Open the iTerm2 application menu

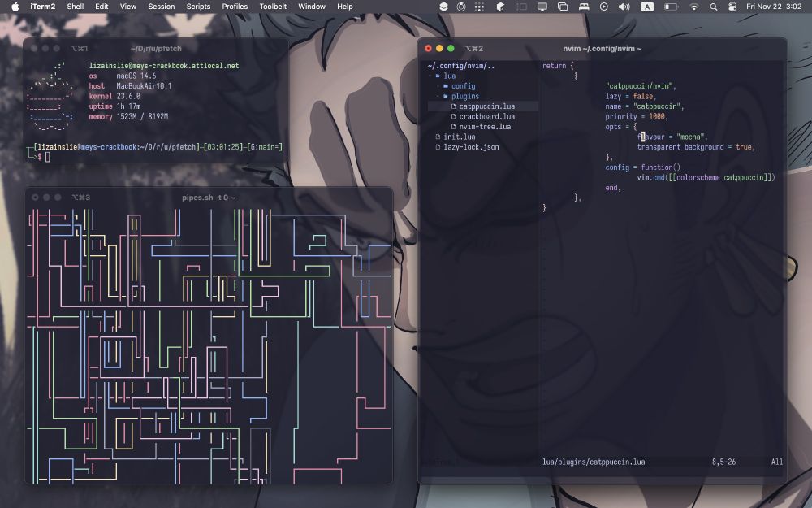click(42, 7)
